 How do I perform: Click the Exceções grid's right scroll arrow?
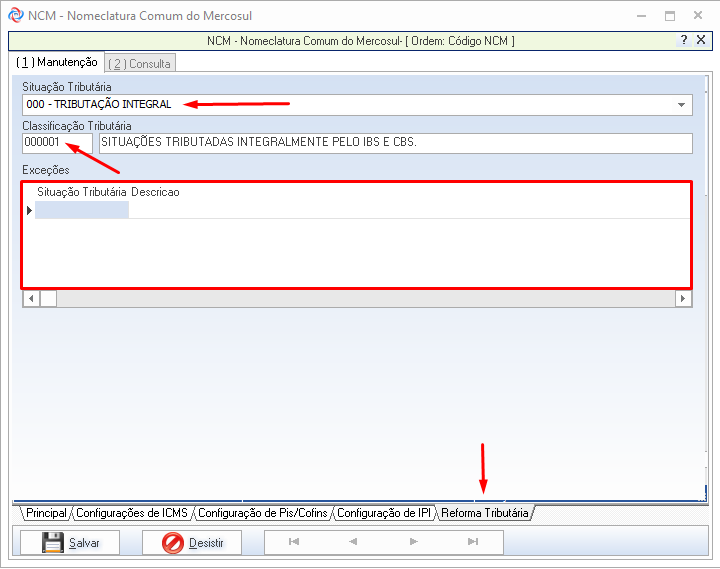pos(683,298)
